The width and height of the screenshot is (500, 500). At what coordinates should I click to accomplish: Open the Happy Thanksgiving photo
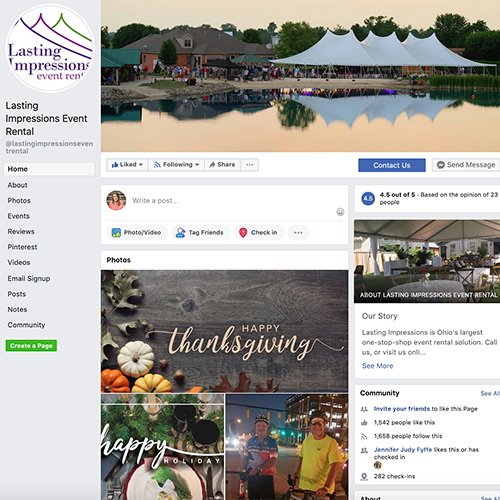224,331
